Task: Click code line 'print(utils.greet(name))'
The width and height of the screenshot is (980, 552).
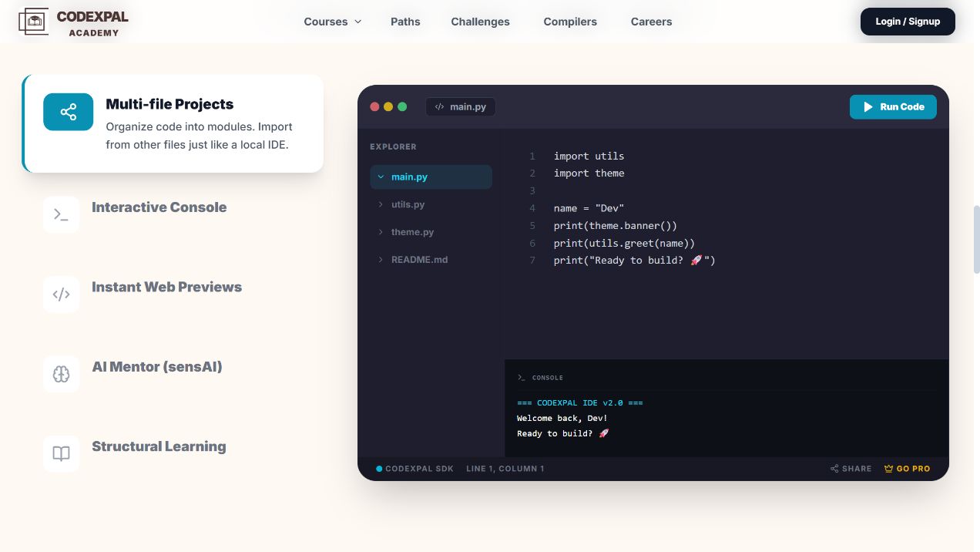Action: (624, 243)
